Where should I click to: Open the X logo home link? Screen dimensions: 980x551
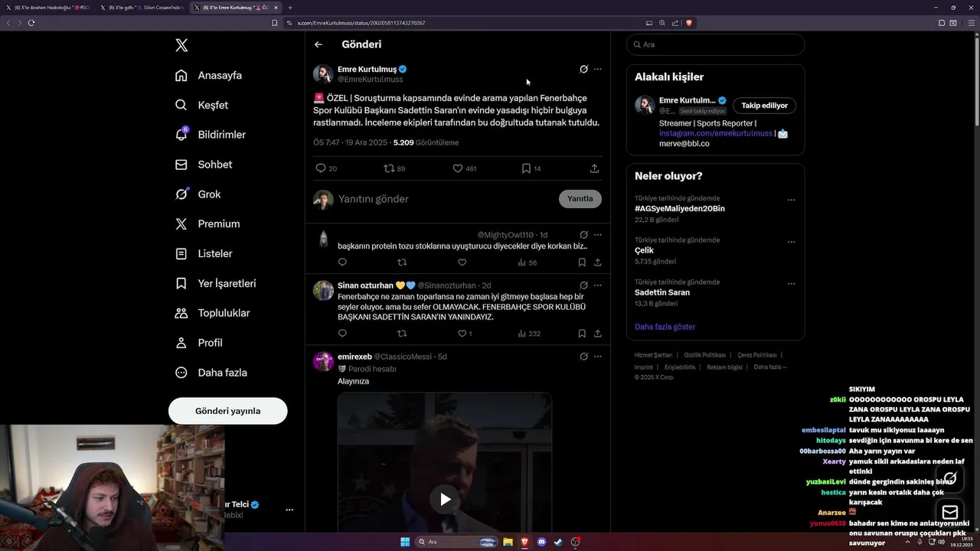pos(181,45)
